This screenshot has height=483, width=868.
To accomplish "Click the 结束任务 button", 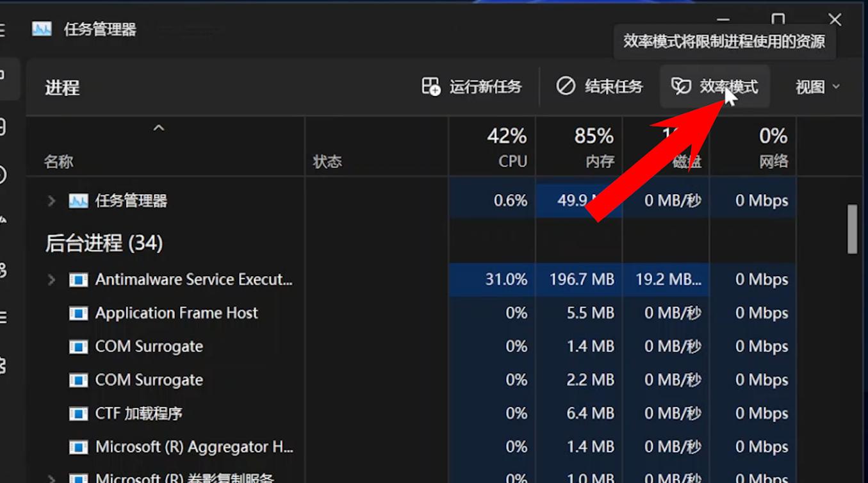I will click(x=600, y=86).
